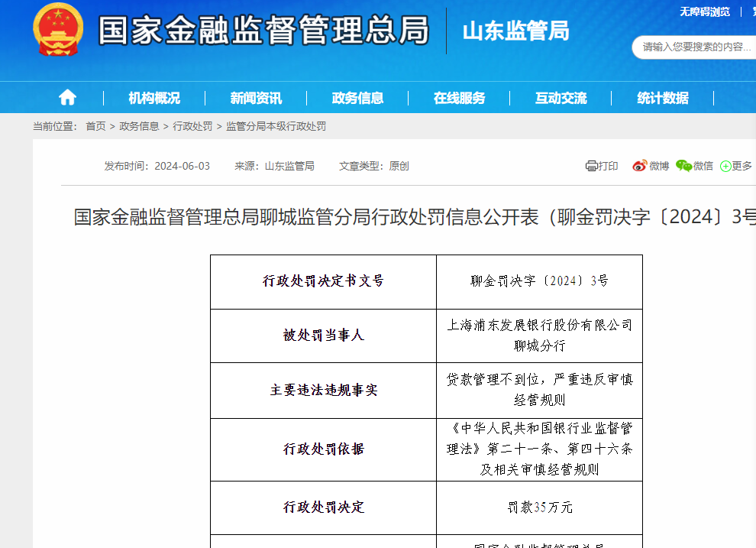The width and height of the screenshot is (756, 548).
Task: Expand the green plus more-sharing icon
Action: click(725, 166)
